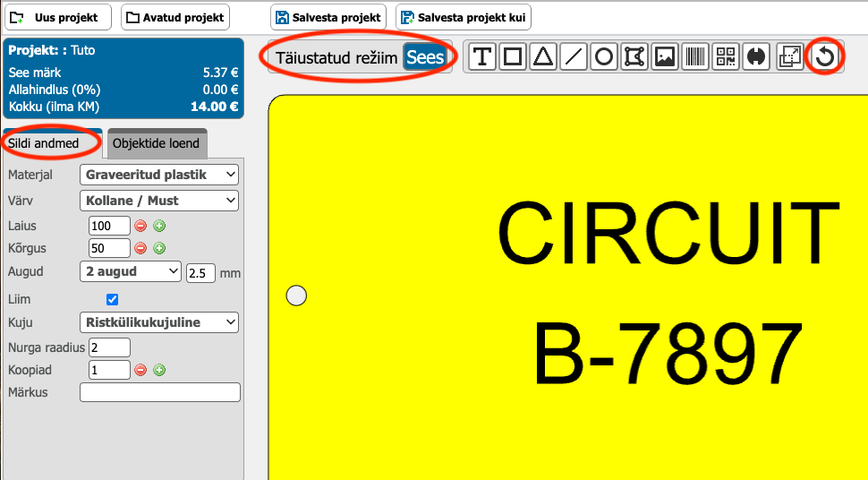
Task: Click the Kõrgus height input field
Action: pyautogui.click(x=109, y=248)
